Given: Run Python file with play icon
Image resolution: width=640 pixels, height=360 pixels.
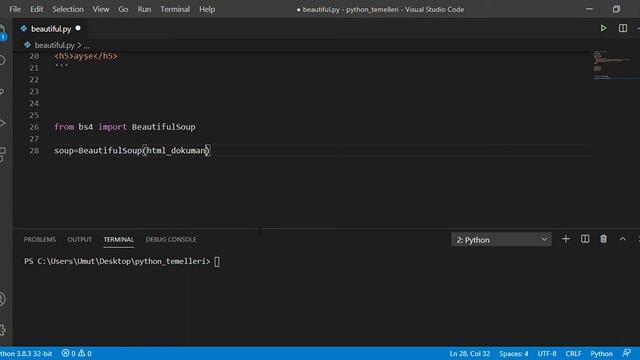Looking at the screenshot, I should (x=603, y=28).
